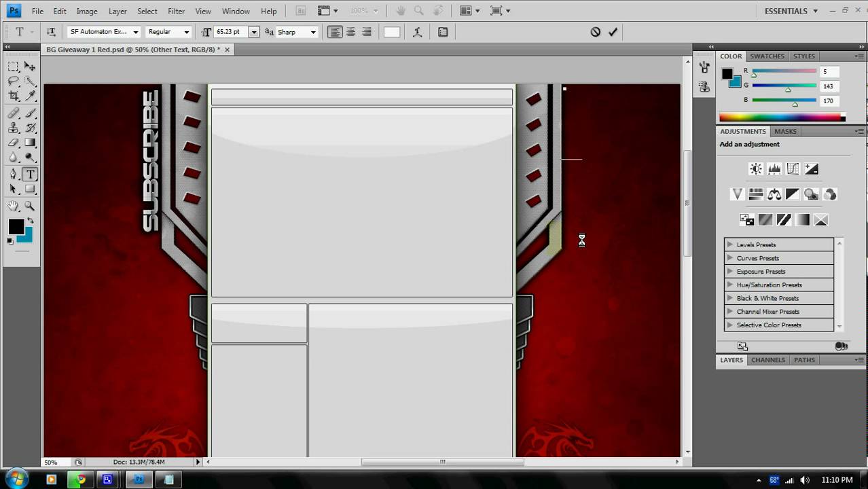Toggle the Character and Paragraph panels
Screen dimensions: 868x489
pos(443,32)
